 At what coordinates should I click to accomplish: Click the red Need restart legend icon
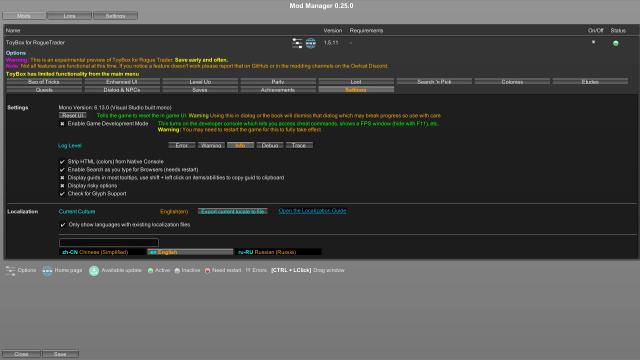(207, 271)
